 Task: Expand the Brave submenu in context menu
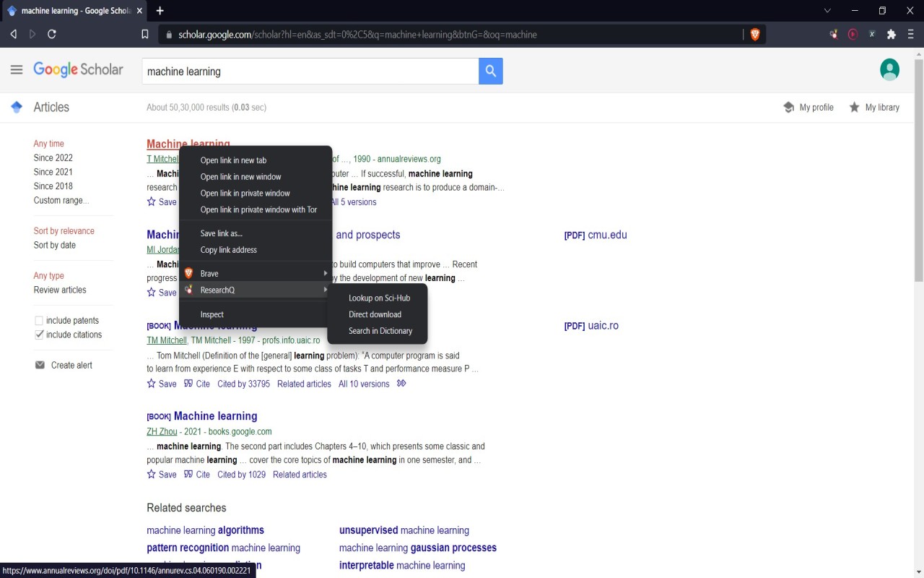[209, 273]
